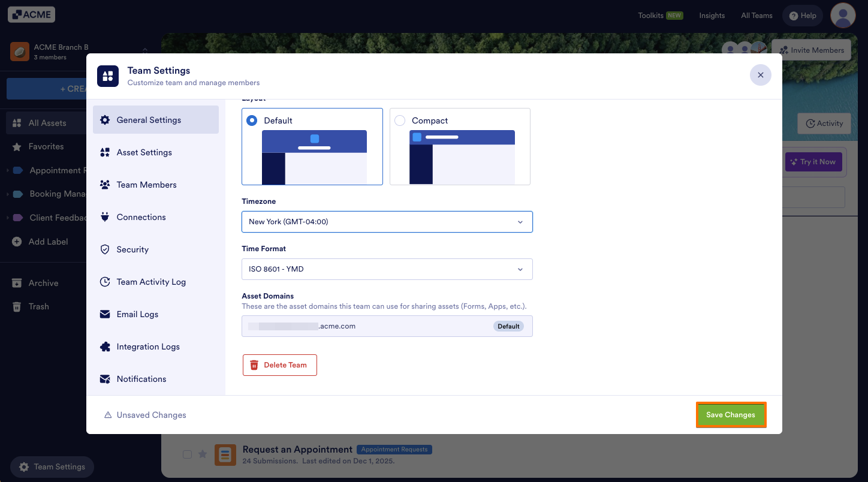Click the Archive box icon in sidebar

17,283
